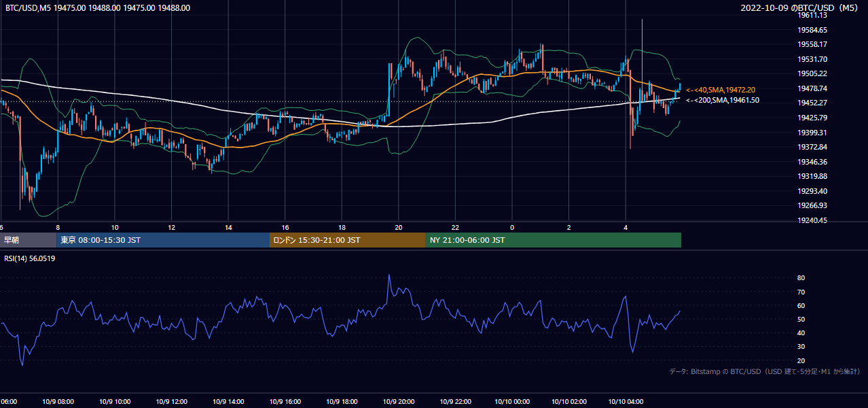Click RSI axis level 80
Screen dimensions: 868x408
click(801, 278)
